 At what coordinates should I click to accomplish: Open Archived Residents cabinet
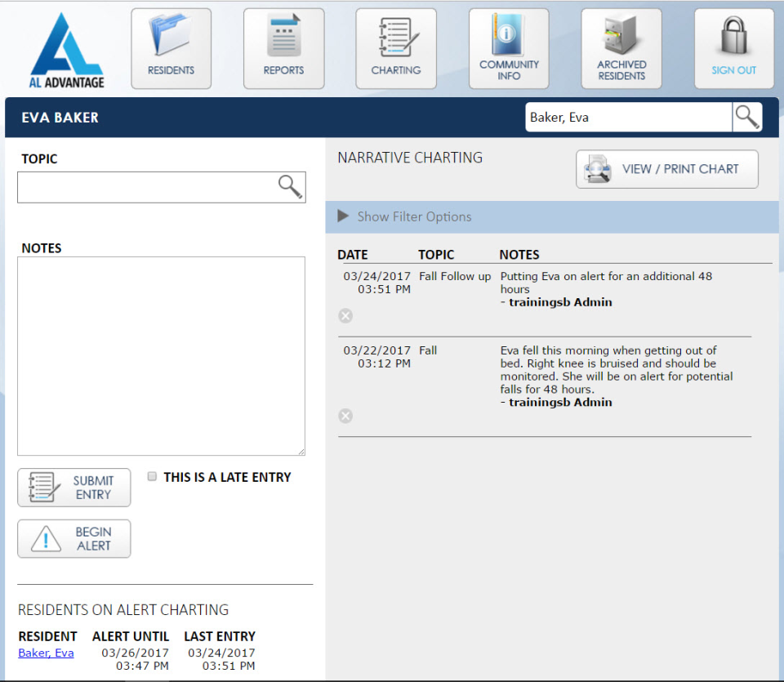point(621,48)
